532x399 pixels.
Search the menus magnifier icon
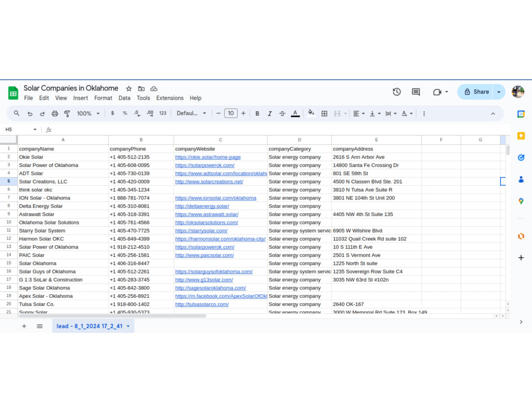pyautogui.click(x=16, y=113)
